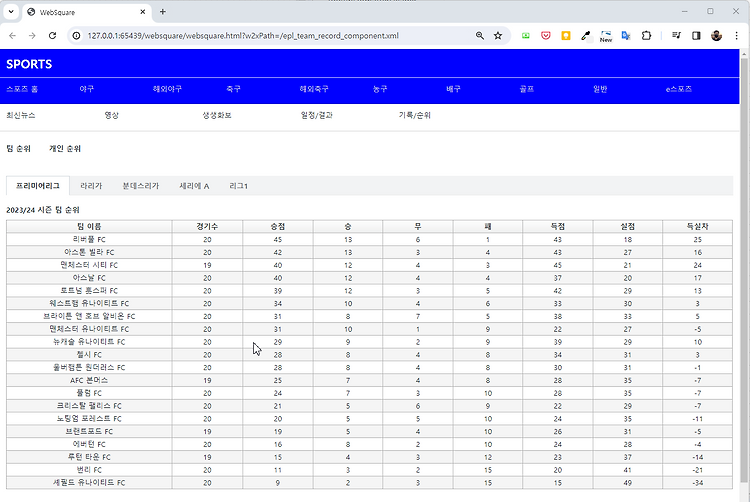The height and width of the screenshot is (502, 750).
Task: Select the 셰필드 유나이티드 FC team name
Action: [x=89, y=483]
